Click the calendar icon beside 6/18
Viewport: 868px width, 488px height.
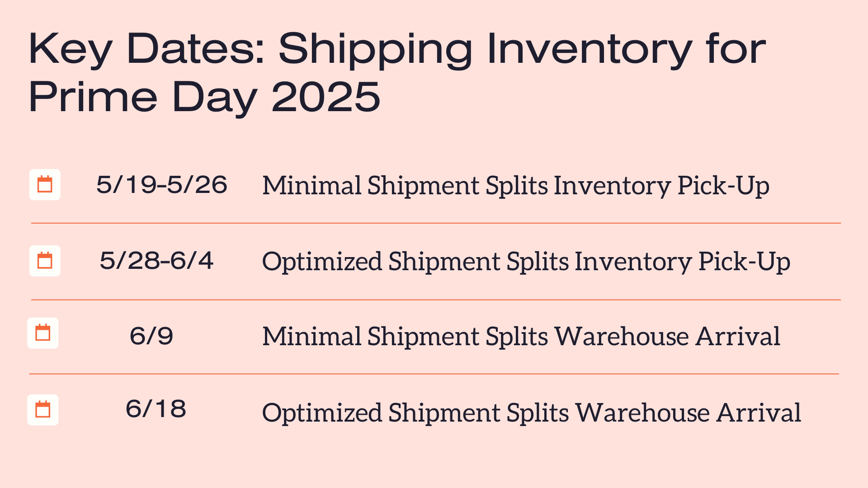pyautogui.click(x=43, y=410)
